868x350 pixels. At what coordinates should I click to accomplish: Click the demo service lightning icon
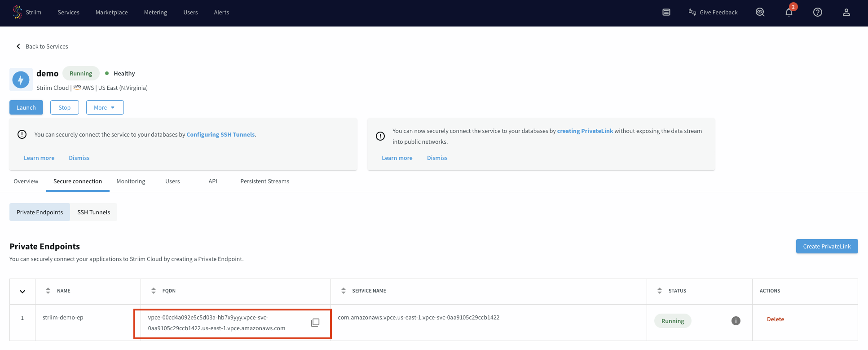pyautogui.click(x=21, y=80)
